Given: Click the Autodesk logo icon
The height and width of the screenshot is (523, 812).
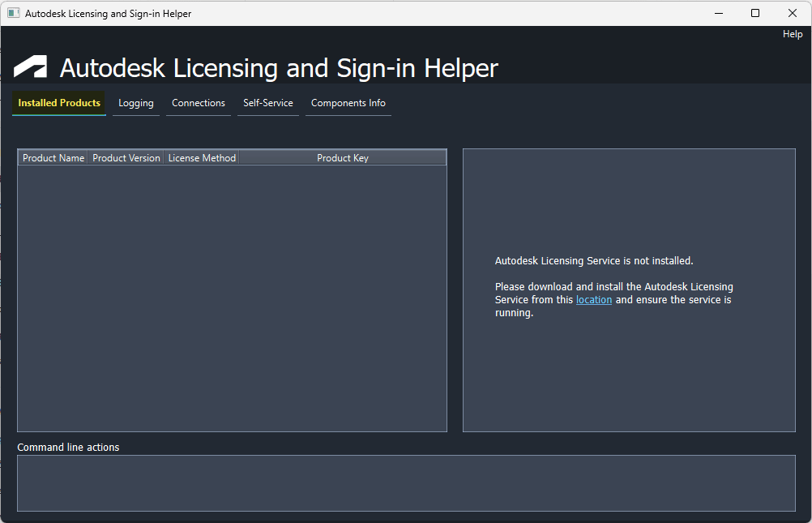Looking at the screenshot, I should (x=30, y=66).
